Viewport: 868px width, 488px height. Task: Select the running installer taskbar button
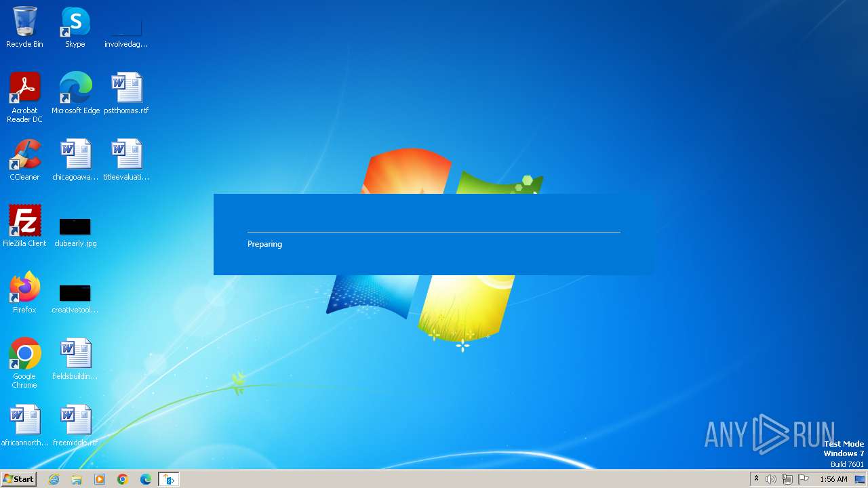click(x=169, y=479)
